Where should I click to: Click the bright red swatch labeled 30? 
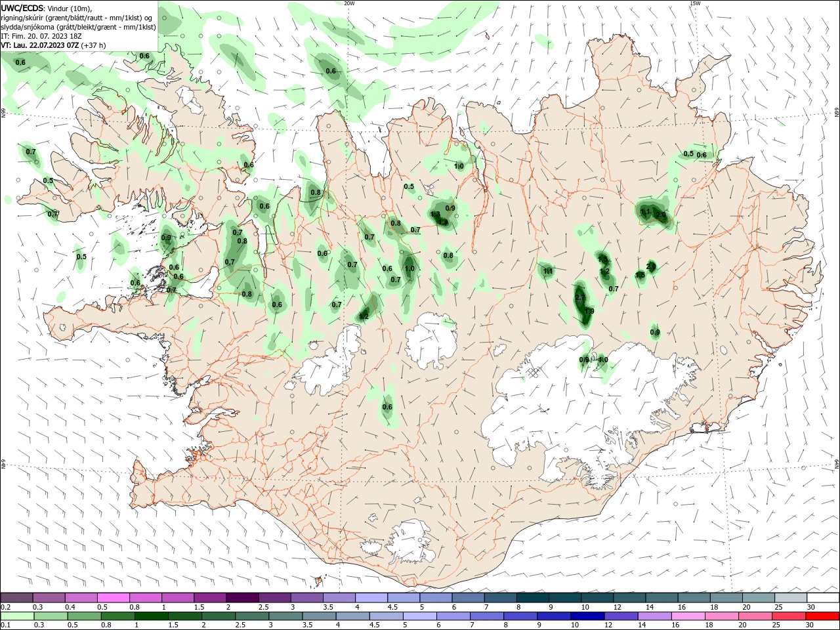(822, 616)
